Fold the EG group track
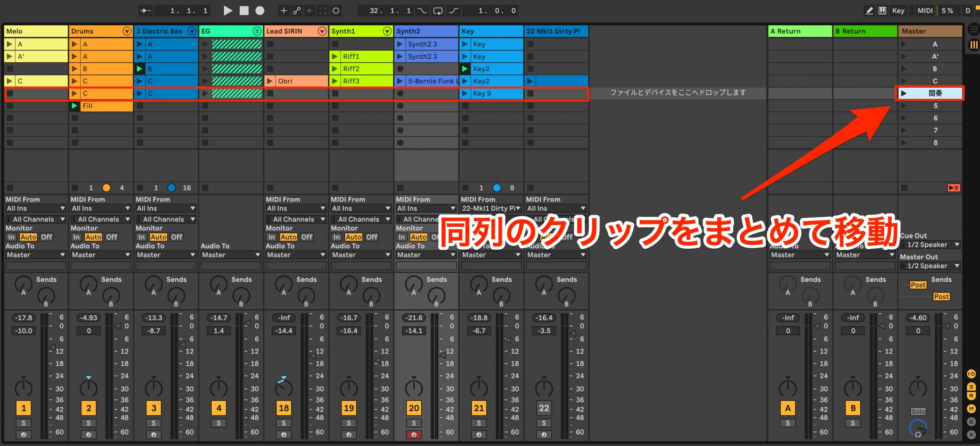This screenshot has height=446, width=980. [257, 31]
